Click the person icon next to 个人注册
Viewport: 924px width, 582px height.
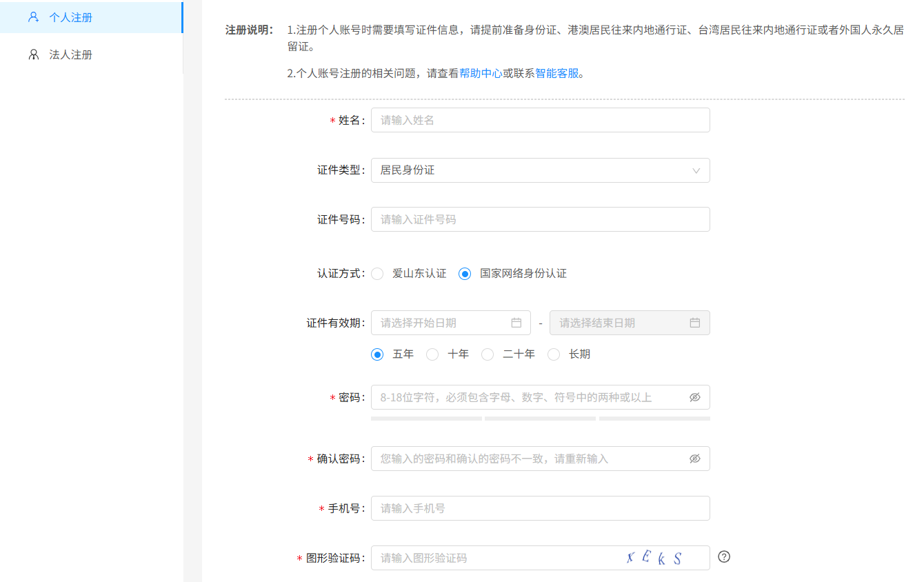click(x=33, y=17)
